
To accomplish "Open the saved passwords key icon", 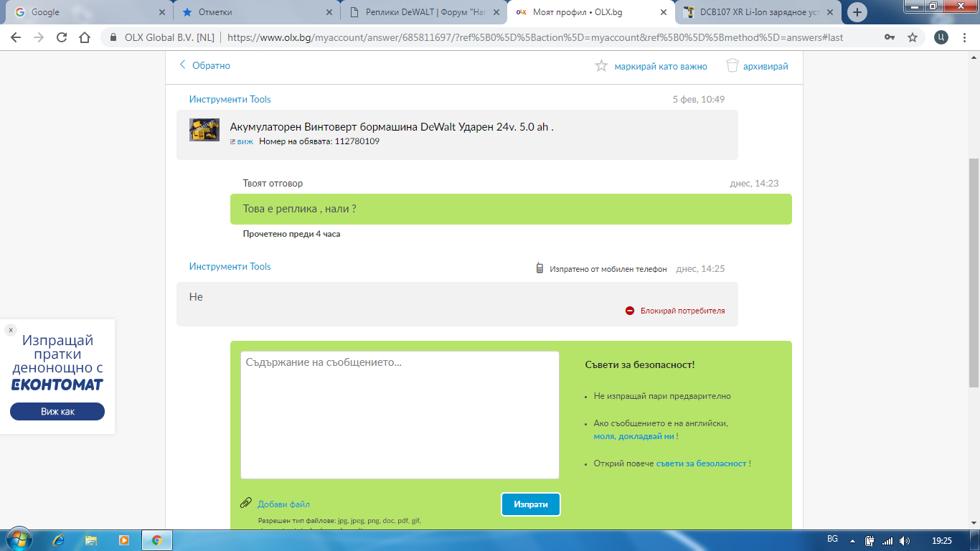I will (x=890, y=37).
